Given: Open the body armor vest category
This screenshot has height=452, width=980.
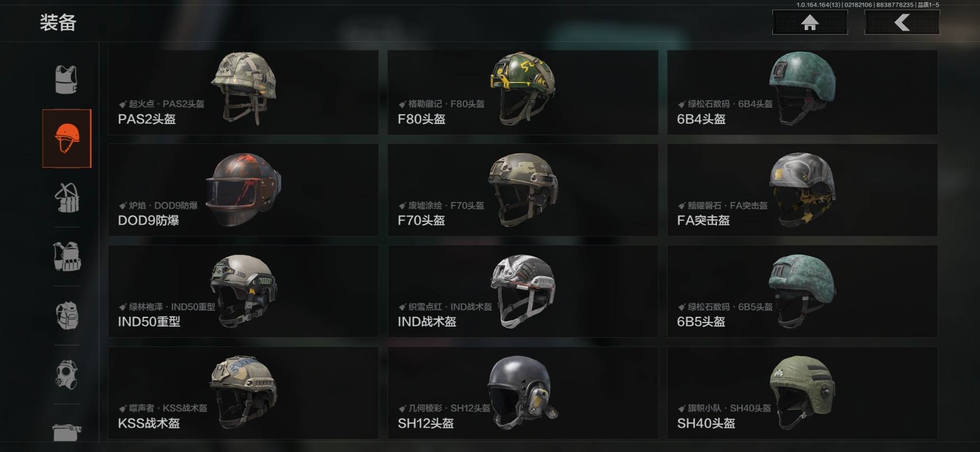Looking at the screenshot, I should click(x=66, y=80).
